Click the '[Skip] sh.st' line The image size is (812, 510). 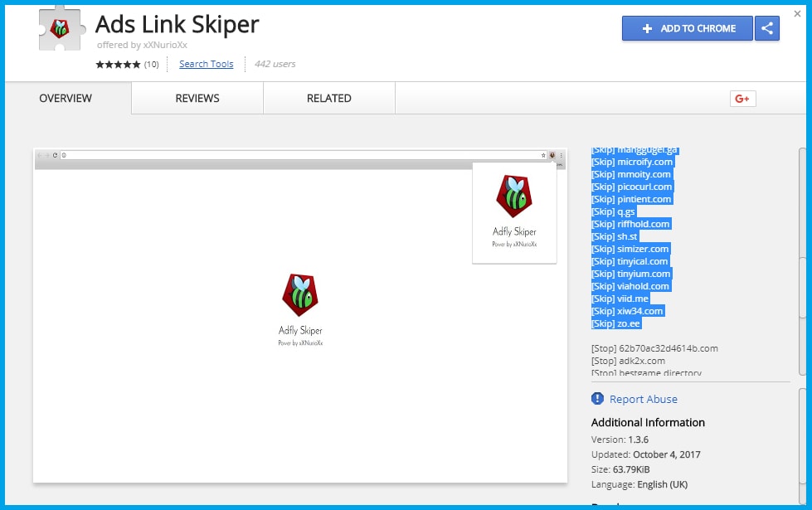coord(614,236)
